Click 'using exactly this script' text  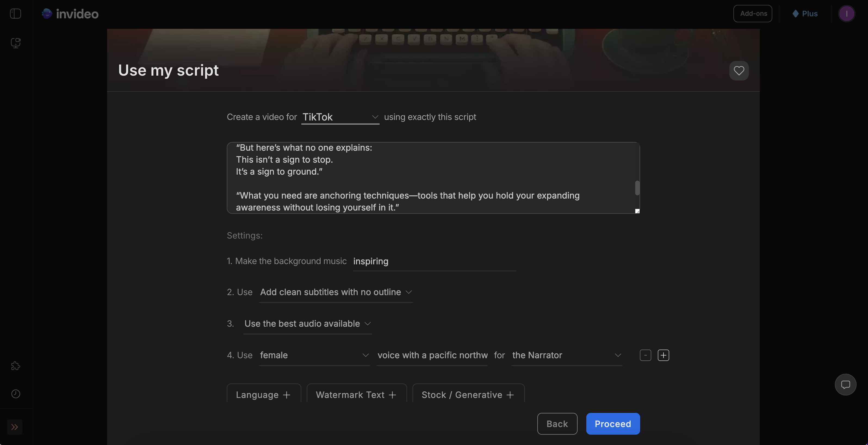click(x=430, y=117)
